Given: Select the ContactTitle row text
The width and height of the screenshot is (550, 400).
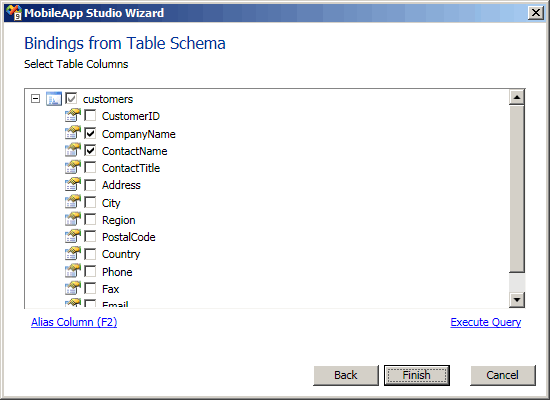Looking at the screenshot, I should [x=131, y=168].
